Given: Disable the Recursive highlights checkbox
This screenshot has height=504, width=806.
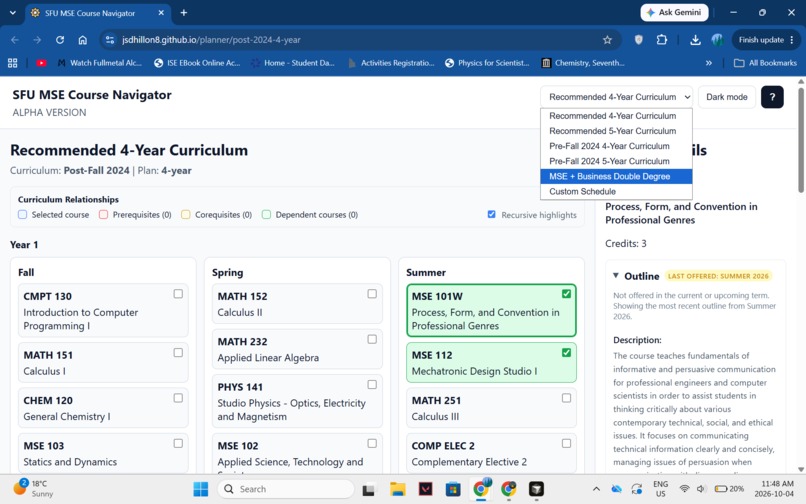Looking at the screenshot, I should pos(491,214).
